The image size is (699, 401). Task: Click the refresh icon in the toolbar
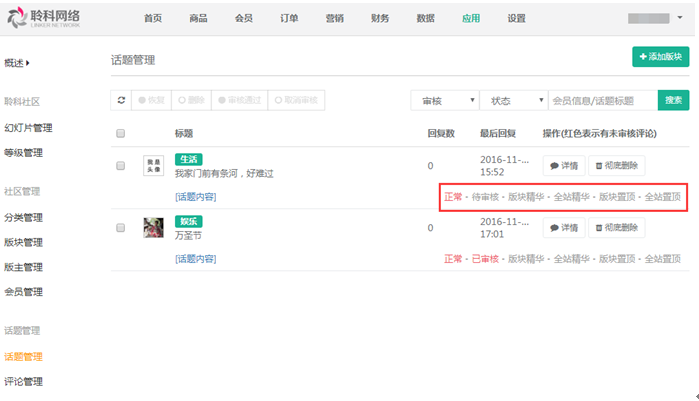(121, 100)
